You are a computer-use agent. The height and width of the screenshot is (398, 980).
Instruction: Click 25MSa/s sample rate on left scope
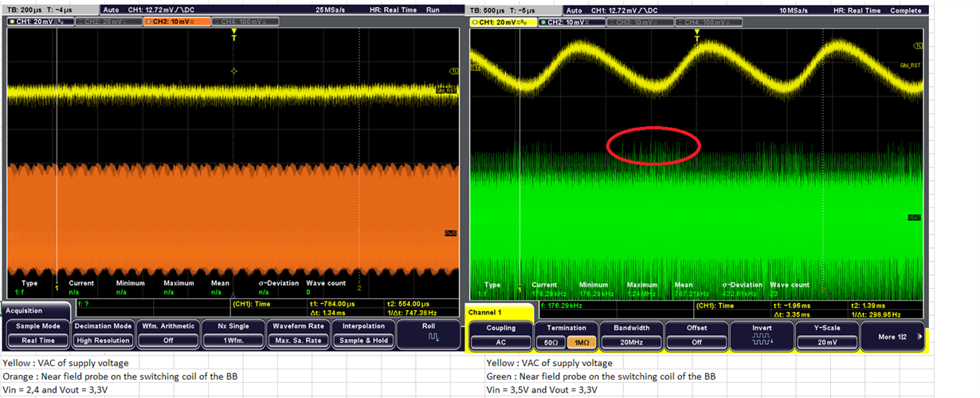click(x=330, y=10)
